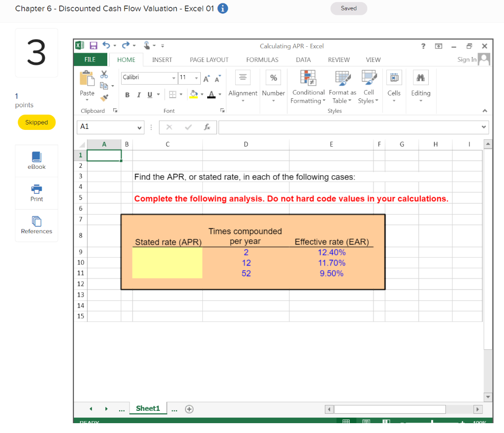Expand the font size dropdown
The height and width of the screenshot is (433, 504).
click(196, 78)
